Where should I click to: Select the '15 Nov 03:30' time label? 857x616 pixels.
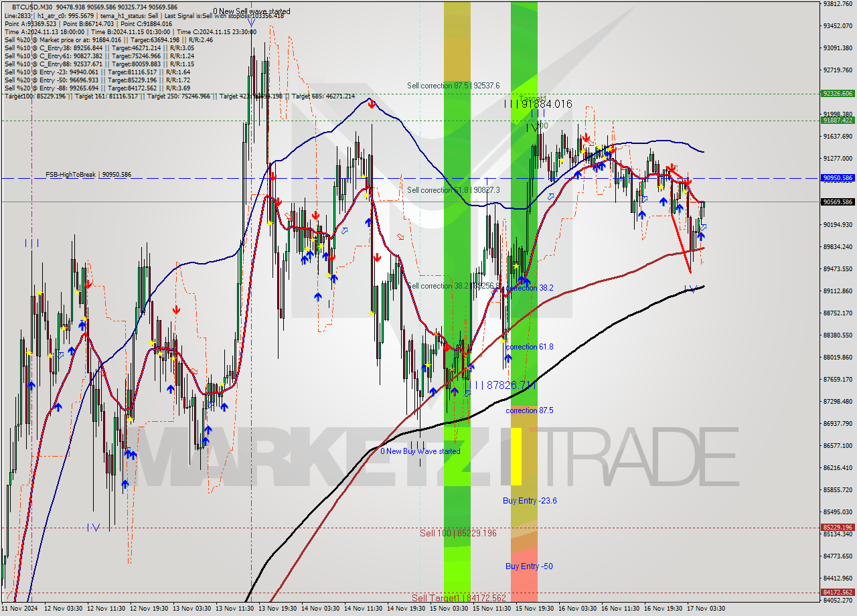(x=449, y=609)
